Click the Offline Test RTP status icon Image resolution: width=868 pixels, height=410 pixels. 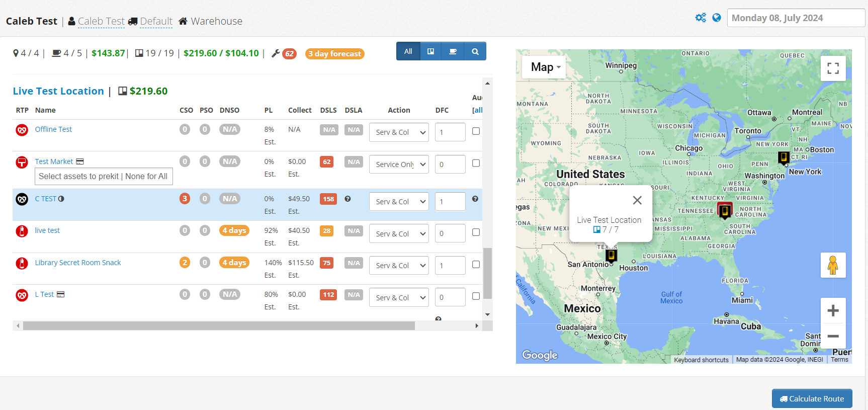pyautogui.click(x=22, y=130)
